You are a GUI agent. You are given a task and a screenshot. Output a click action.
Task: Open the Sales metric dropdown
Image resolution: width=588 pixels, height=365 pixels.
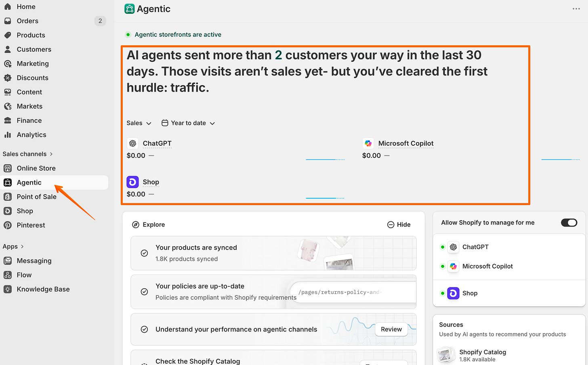(x=139, y=123)
